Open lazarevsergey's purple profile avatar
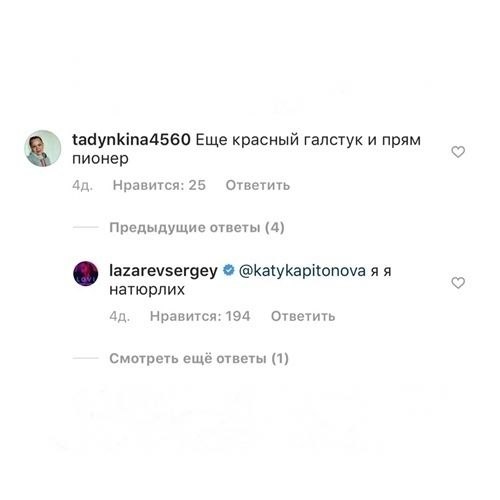Image resolution: width=500 pixels, height=500 pixels. click(x=85, y=274)
